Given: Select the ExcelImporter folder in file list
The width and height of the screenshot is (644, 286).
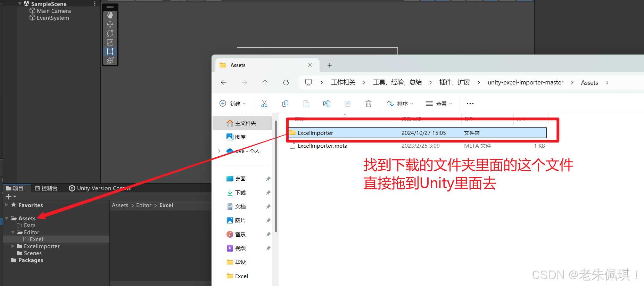Looking at the screenshot, I should pyautogui.click(x=418, y=133).
